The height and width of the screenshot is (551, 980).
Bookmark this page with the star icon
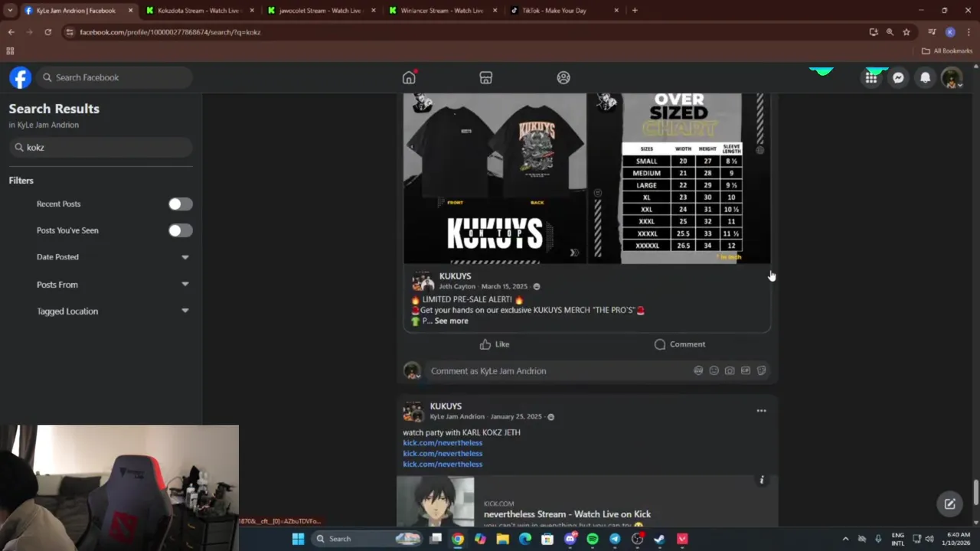click(906, 32)
